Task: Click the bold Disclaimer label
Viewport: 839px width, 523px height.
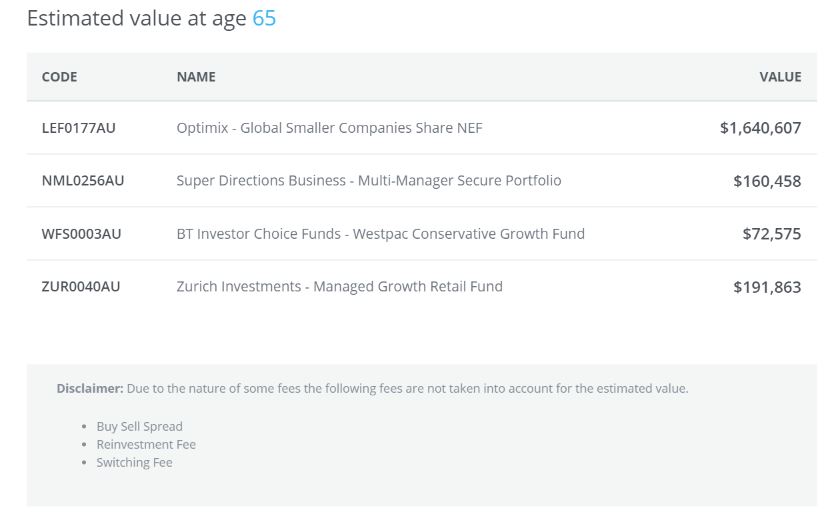Action: click(x=89, y=388)
